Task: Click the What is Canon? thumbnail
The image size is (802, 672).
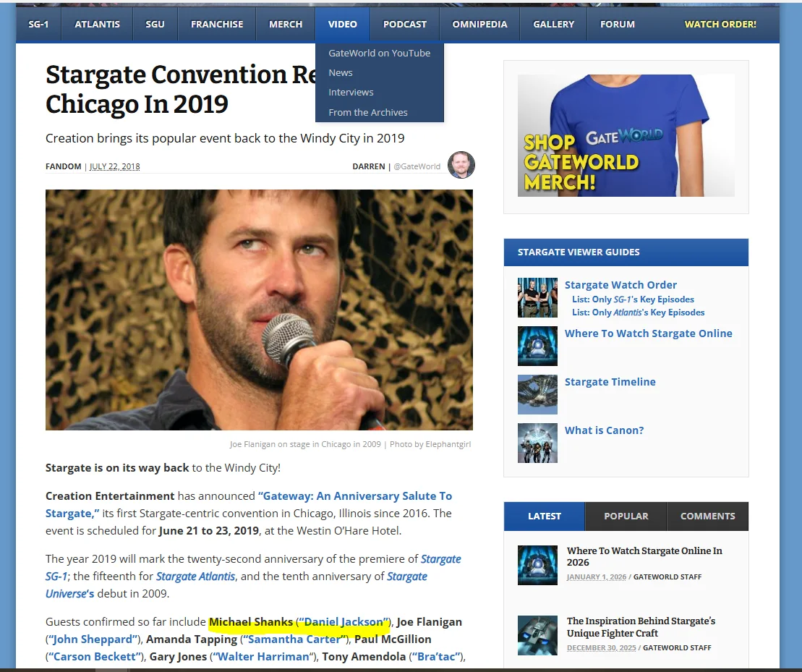Action: click(537, 443)
